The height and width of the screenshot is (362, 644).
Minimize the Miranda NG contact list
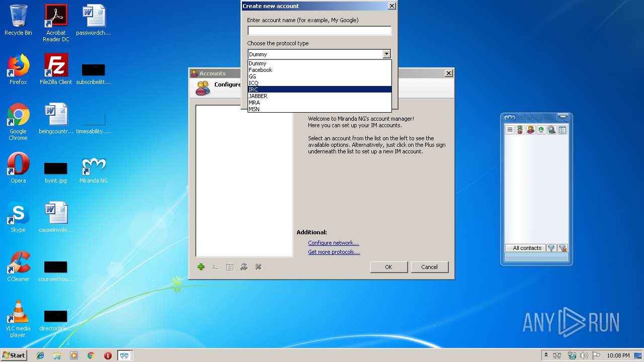click(x=563, y=117)
